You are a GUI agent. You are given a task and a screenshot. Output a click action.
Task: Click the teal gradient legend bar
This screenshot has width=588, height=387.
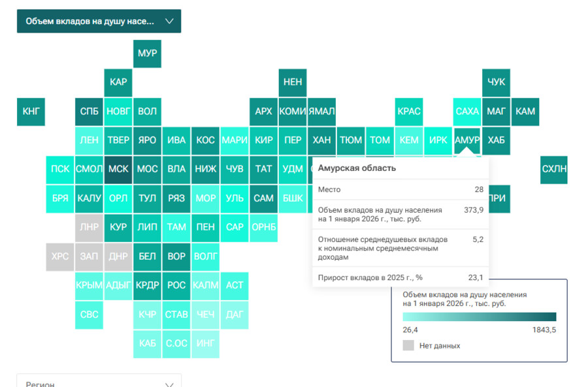480,317
